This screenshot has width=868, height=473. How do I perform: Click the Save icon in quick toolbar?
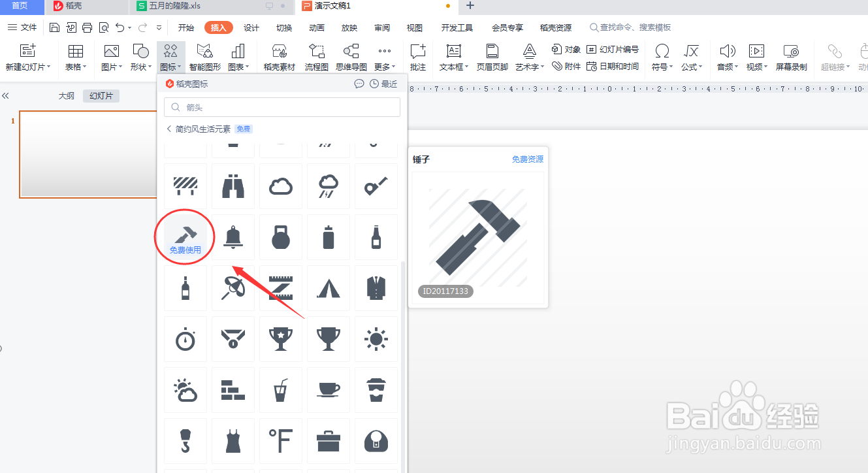(x=55, y=27)
